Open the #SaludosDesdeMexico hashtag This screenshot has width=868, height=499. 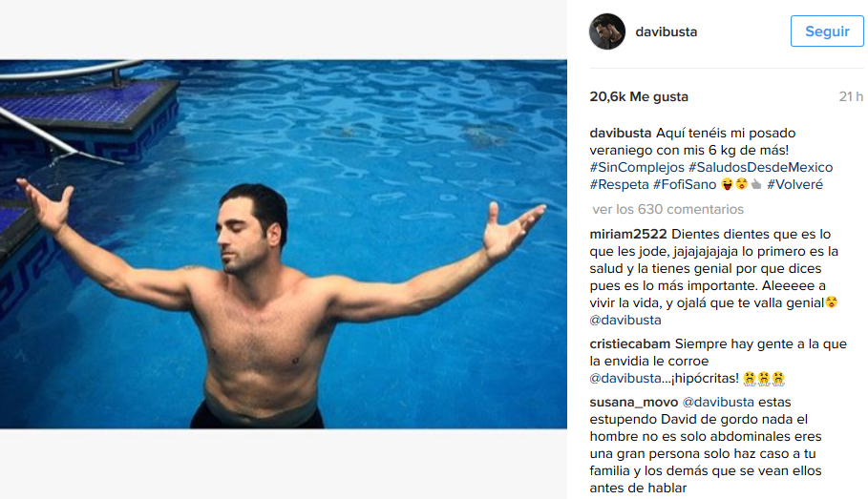pos(760,167)
